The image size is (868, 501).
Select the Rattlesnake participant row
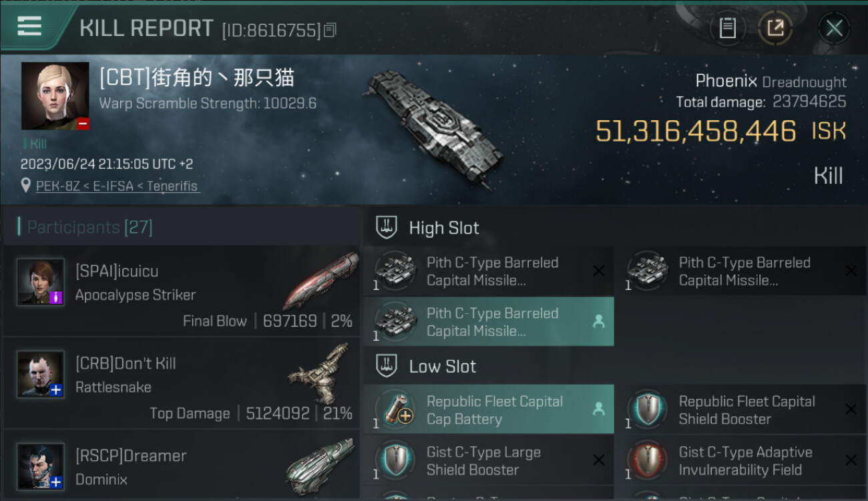pos(182,383)
